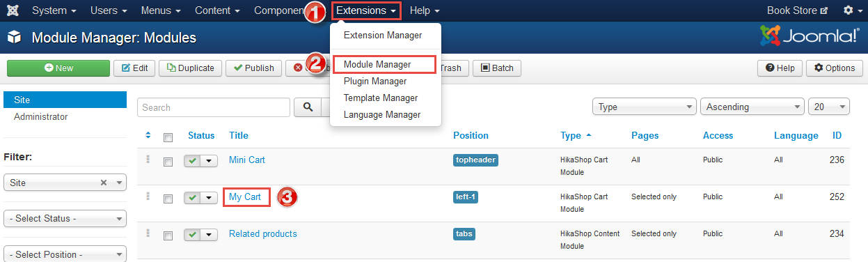Click the Edit toolbar button
The image size is (868, 262).
coord(134,68)
